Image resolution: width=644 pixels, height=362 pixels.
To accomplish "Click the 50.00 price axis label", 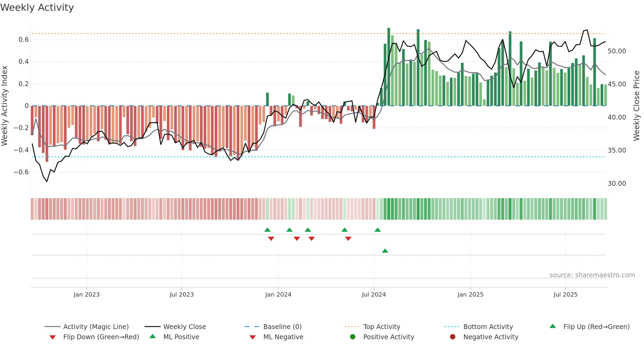I will point(617,51).
